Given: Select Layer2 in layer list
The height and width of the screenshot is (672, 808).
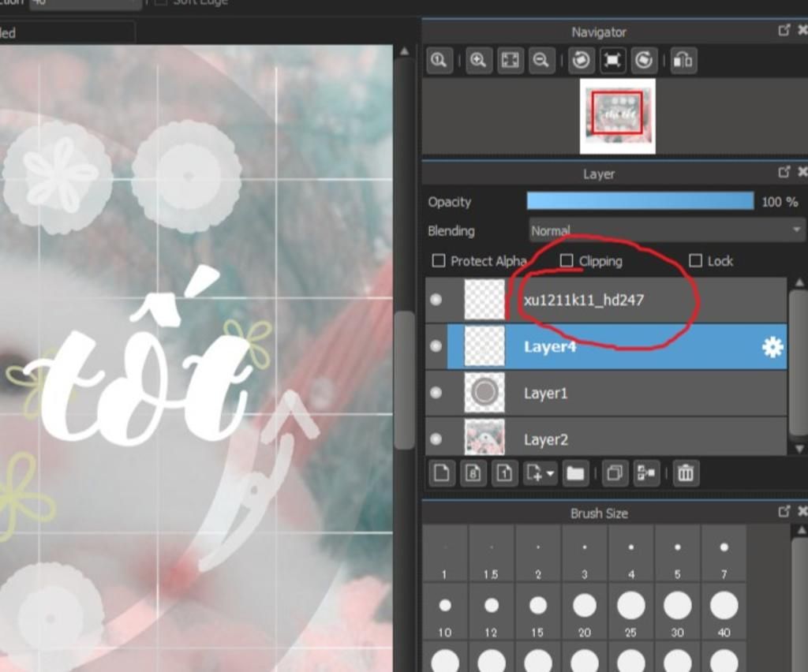Looking at the screenshot, I should click(x=606, y=437).
